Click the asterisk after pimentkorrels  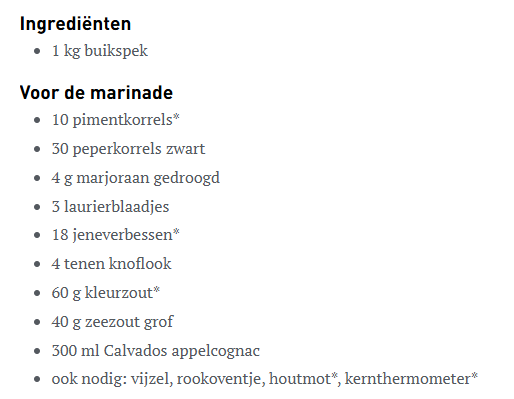tap(176, 117)
